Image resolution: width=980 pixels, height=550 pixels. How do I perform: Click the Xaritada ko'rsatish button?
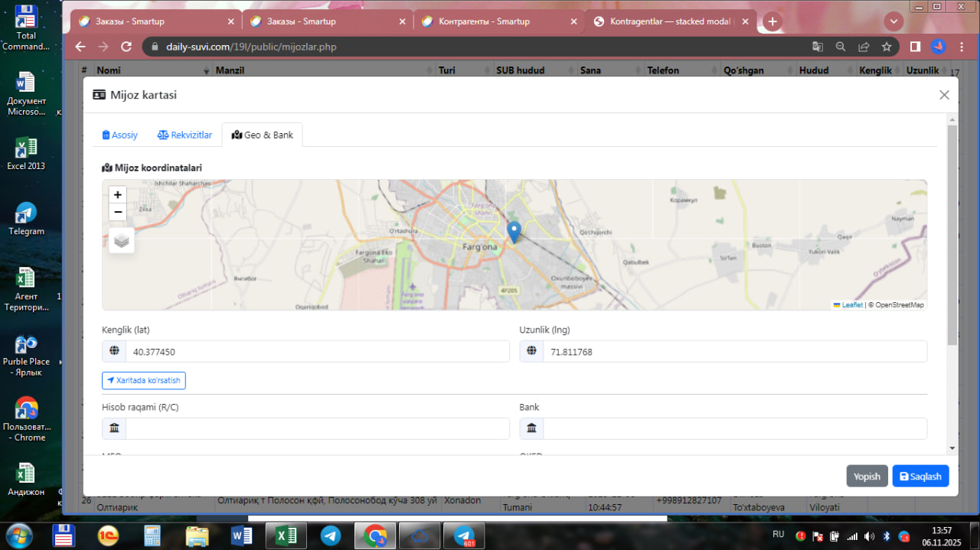pyautogui.click(x=144, y=380)
